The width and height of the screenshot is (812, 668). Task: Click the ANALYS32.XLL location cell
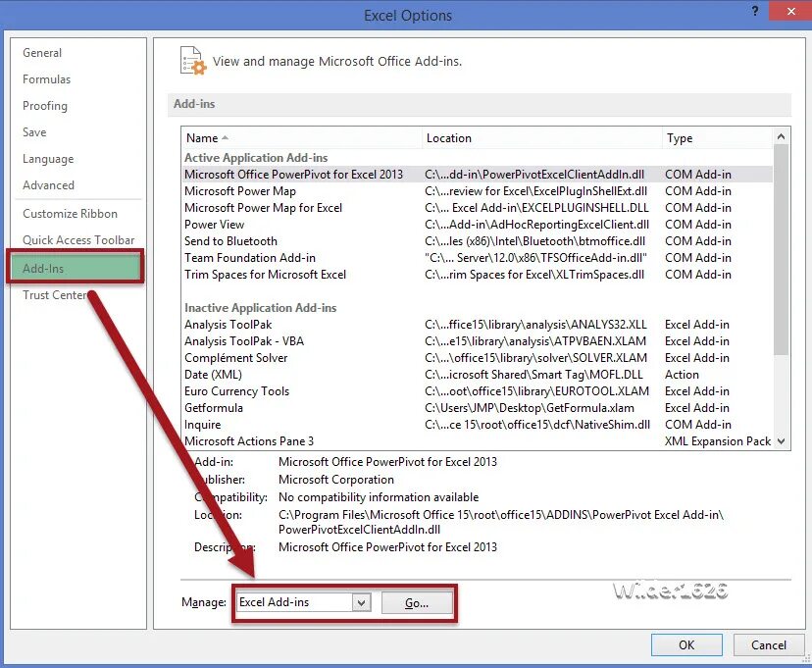(535, 325)
